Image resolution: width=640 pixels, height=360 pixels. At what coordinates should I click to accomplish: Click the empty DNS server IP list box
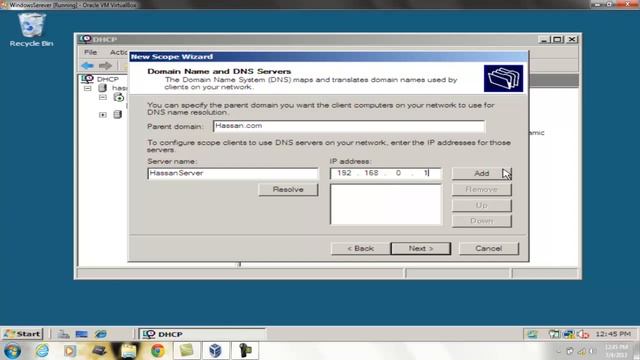pos(386,204)
